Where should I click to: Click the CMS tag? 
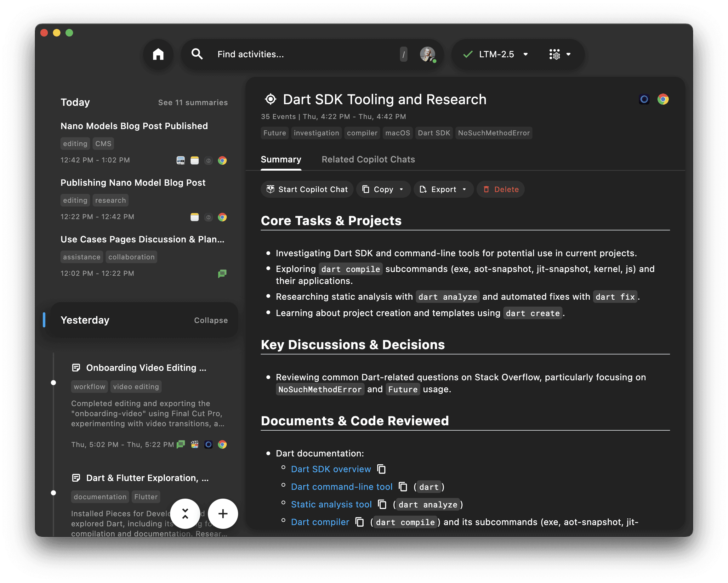click(x=103, y=144)
